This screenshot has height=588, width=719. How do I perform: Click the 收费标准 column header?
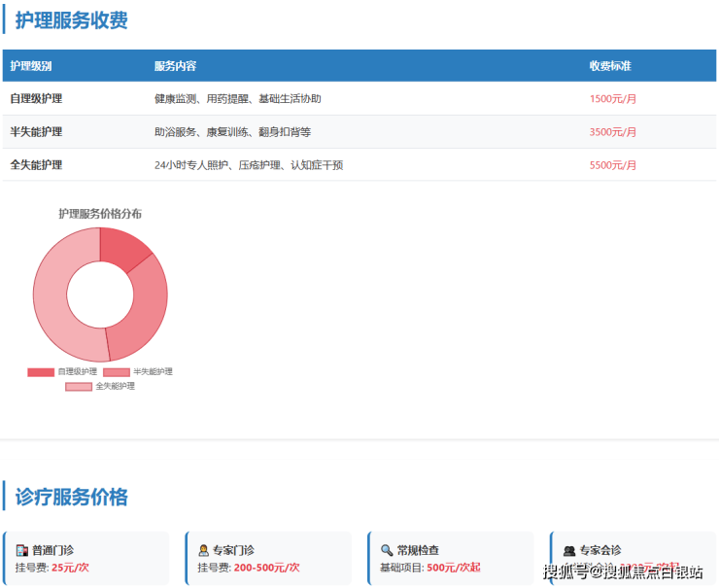(x=610, y=66)
